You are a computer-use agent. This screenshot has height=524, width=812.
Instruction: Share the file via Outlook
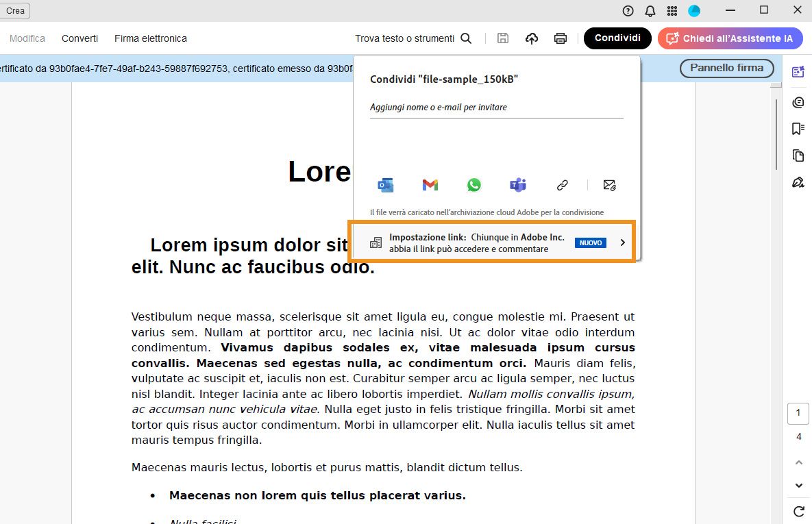pos(385,184)
